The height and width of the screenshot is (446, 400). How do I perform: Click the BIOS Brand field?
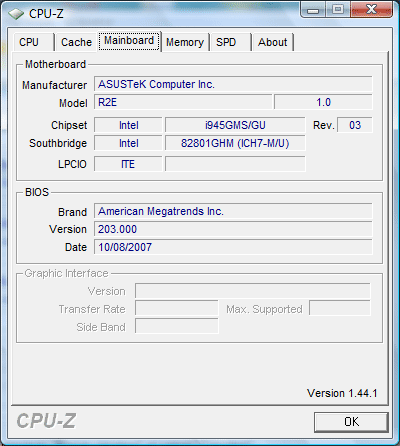click(x=233, y=211)
